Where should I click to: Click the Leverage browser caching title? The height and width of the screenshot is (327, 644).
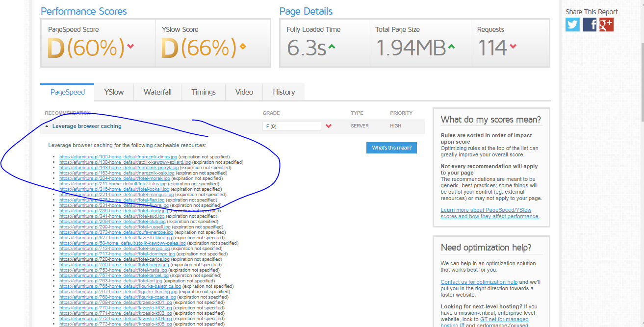(87, 126)
